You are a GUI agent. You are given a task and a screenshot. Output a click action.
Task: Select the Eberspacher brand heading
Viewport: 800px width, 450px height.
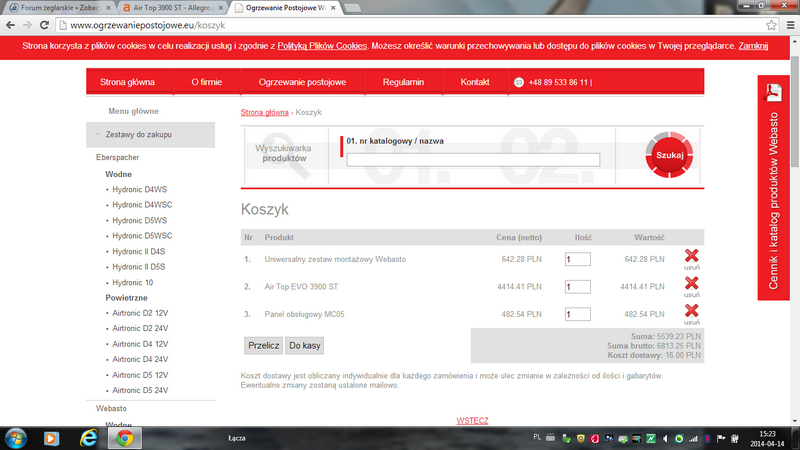click(117, 158)
